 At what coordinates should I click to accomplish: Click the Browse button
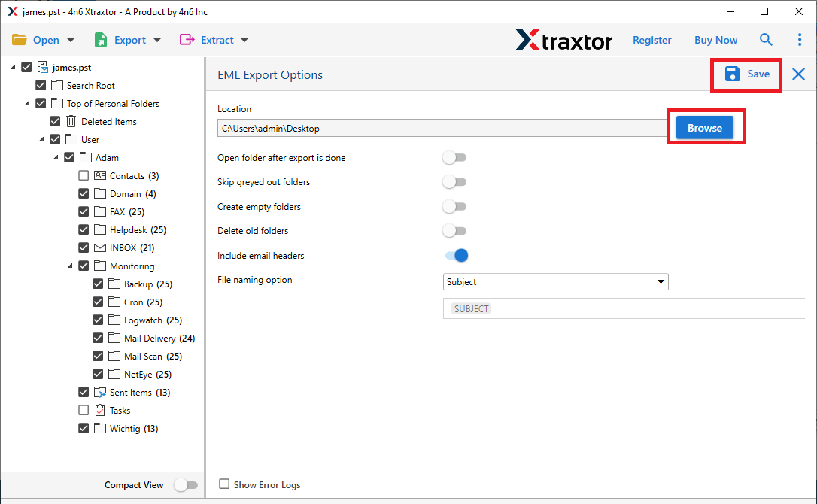pos(704,127)
